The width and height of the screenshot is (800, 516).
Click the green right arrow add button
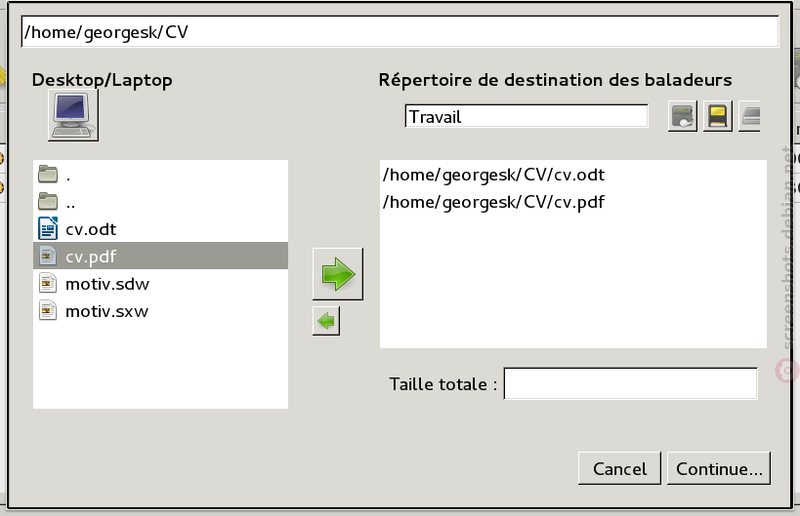click(x=338, y=274)
